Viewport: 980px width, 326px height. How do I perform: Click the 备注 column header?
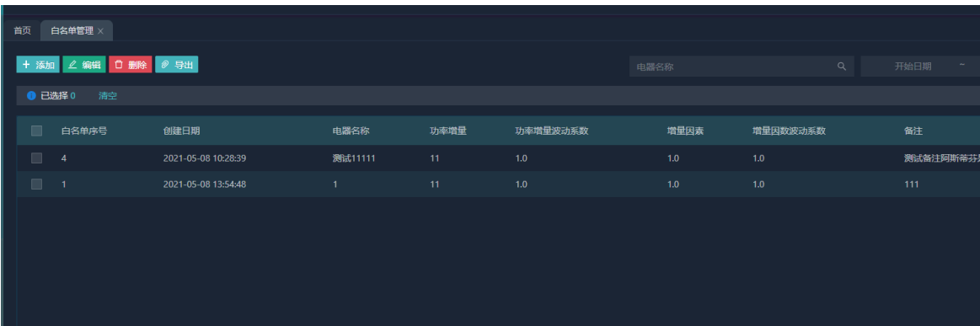tap(913, 131)
